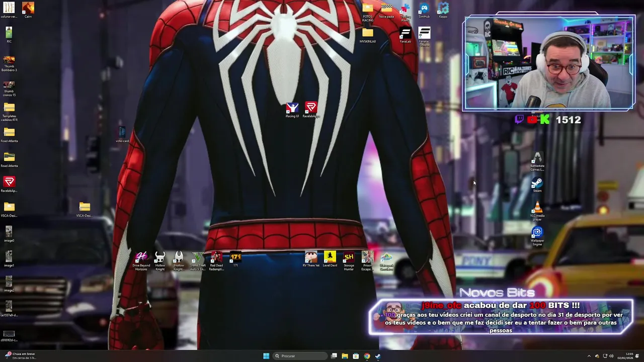Launch iRacing UI shortcut
Viewport: 644px width, 362px height.
[292, 110]
